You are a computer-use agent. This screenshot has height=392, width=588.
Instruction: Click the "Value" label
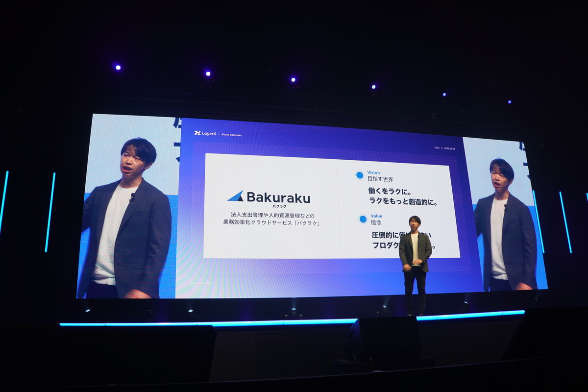coord(376,216)
